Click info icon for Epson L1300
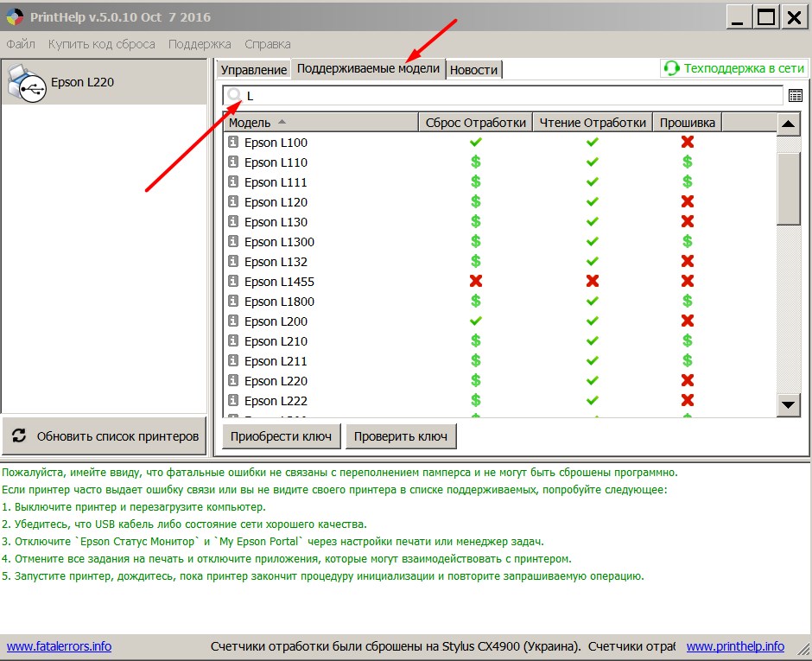 click(233, 241)
